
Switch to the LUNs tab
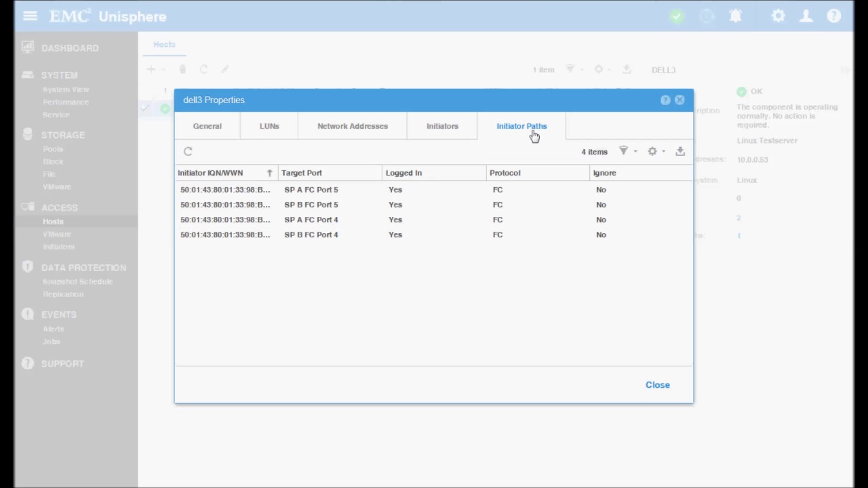(269, 126)
